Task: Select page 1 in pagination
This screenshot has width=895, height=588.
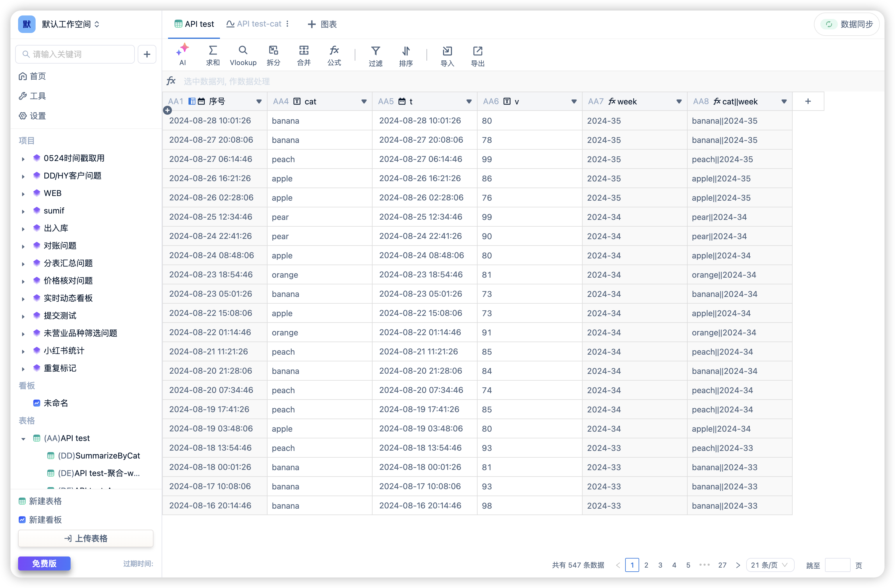Action: 632,565
